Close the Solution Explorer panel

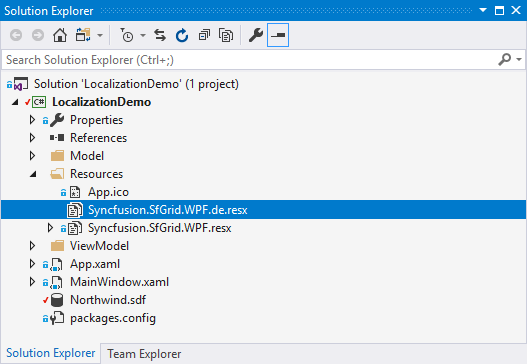[516, 10]
